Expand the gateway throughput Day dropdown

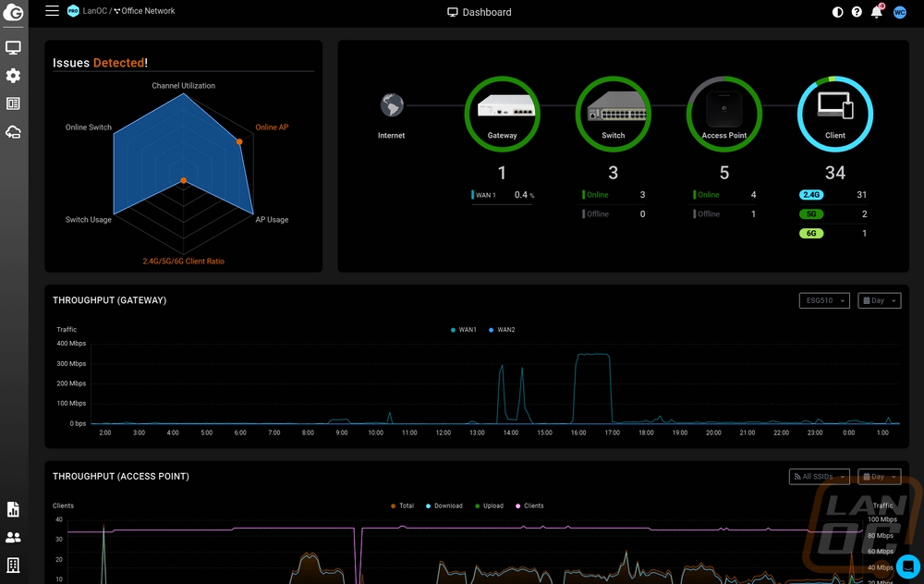coord(879,300)
